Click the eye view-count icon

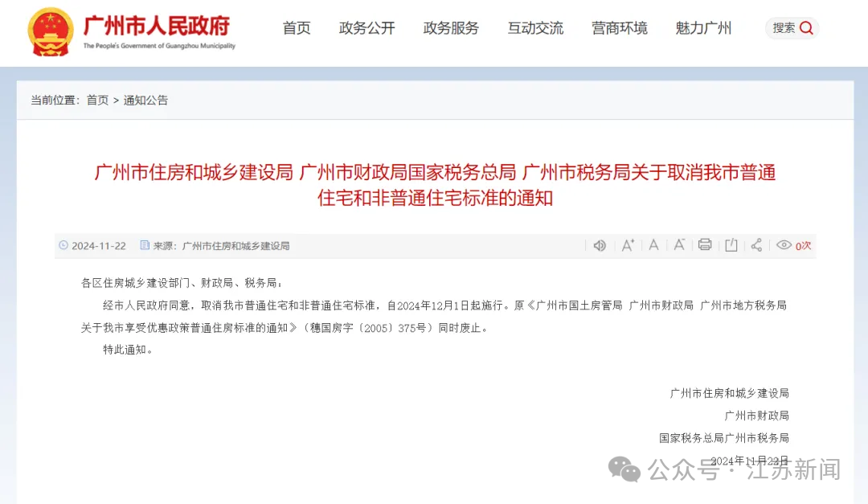[x=784, y=245]
